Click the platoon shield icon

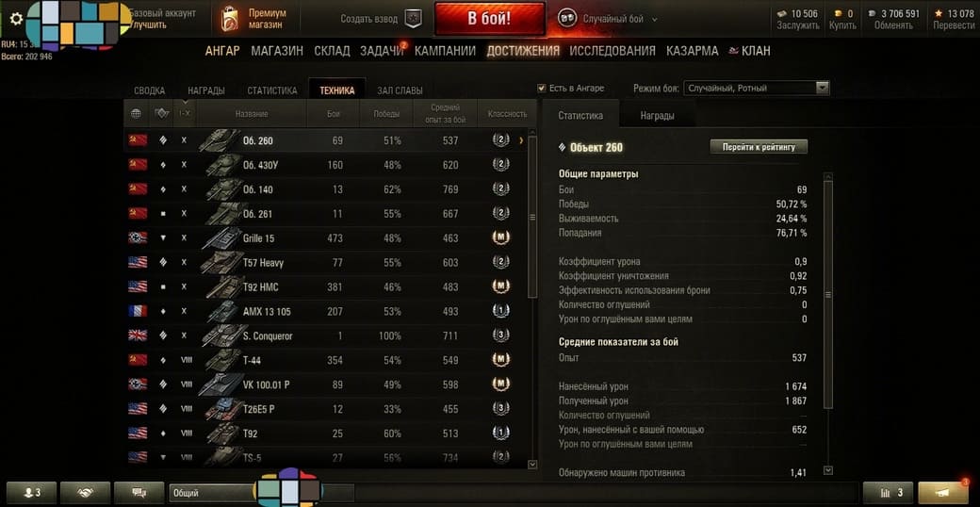411,19
